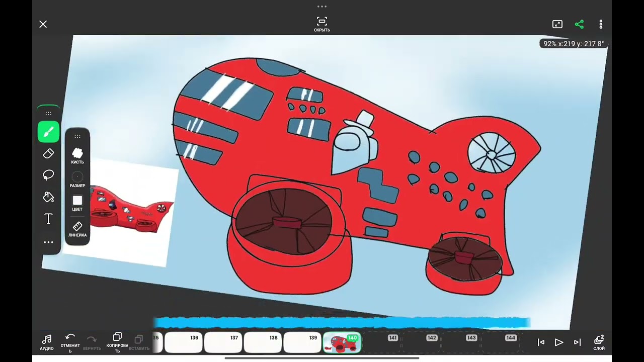Viewport: 644px width, 362px height.
Task: Redo with the Вернуть button
Action: (x=92, y=342)
